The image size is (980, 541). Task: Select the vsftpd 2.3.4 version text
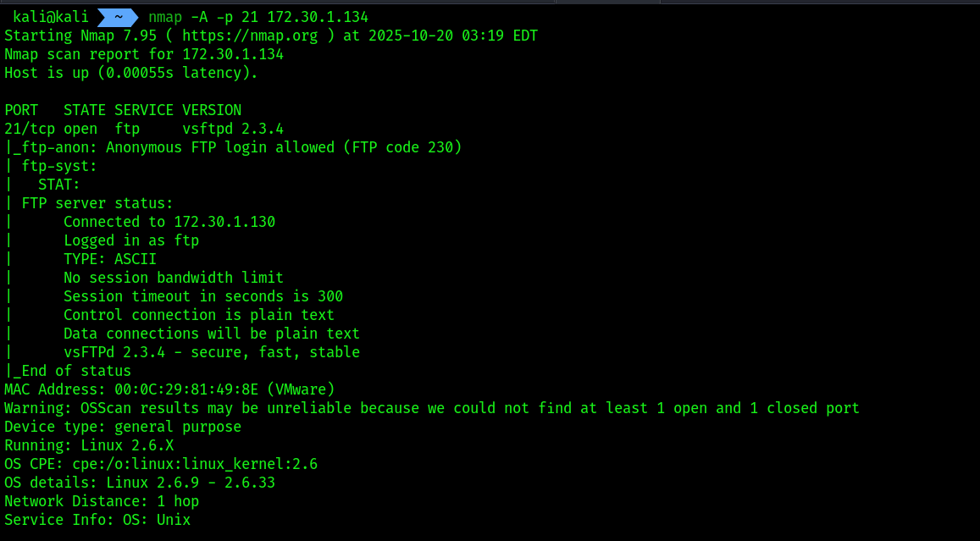[233, 130]
